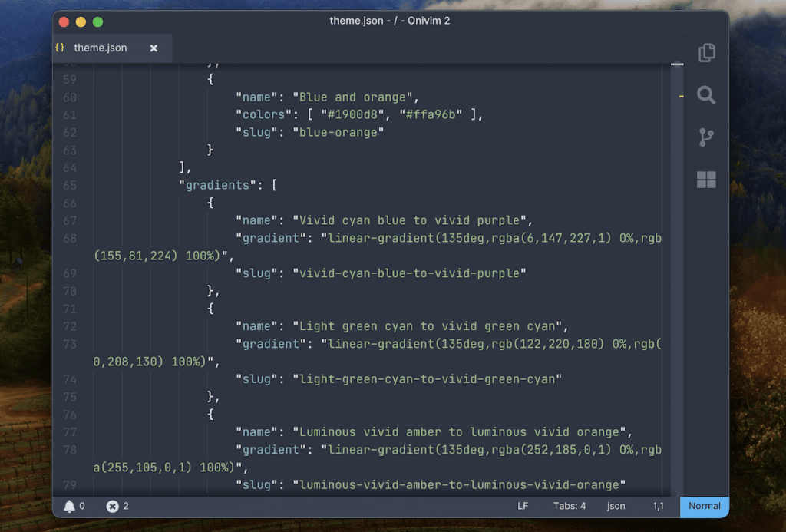Open the Source Control branch icon
786x532 pixels.
pos(706,137)
